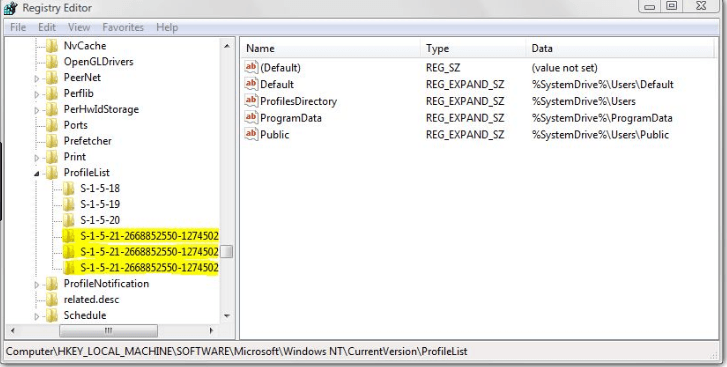Select the Perflib folder icon
Screen dimensions: 727x367
pos(52,93)
